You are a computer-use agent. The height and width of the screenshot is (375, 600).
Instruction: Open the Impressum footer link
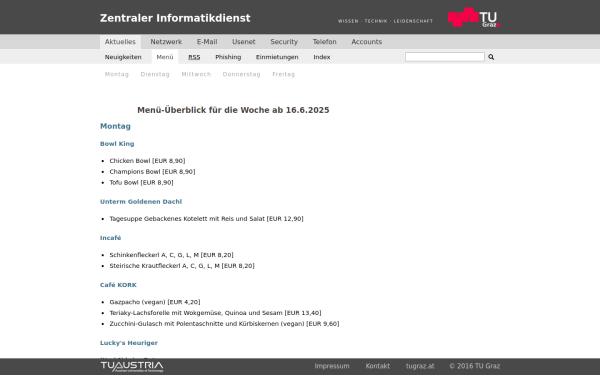[x=332, y=366]
